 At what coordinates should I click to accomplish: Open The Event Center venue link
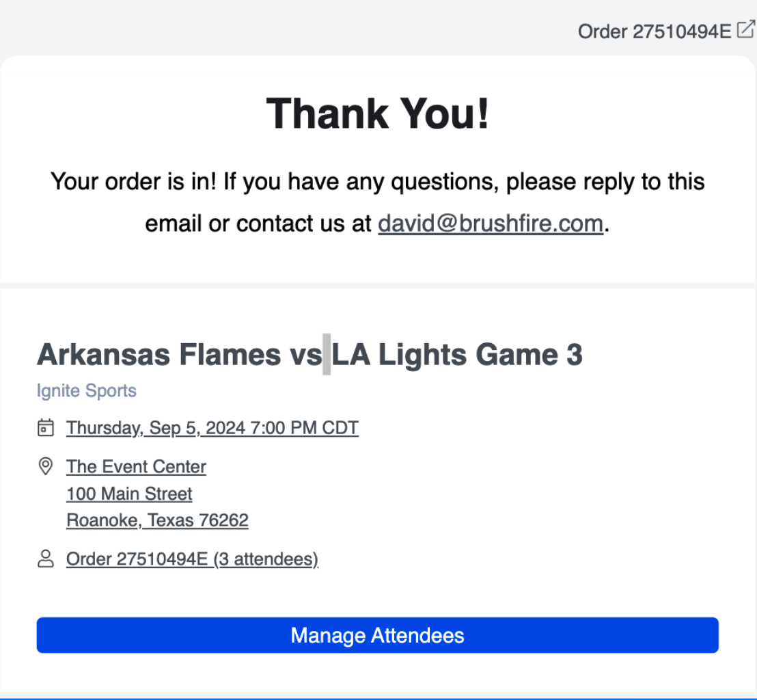136,467
